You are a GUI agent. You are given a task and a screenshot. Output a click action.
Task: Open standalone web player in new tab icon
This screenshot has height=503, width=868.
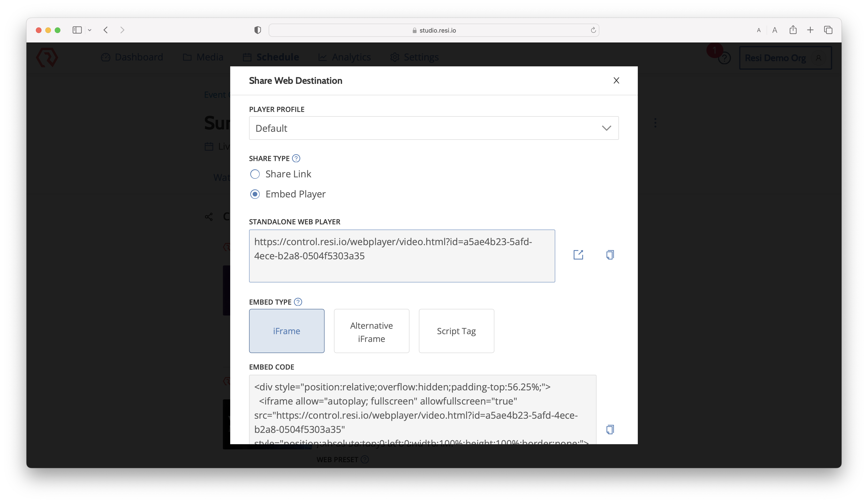[x=578, y=255]
